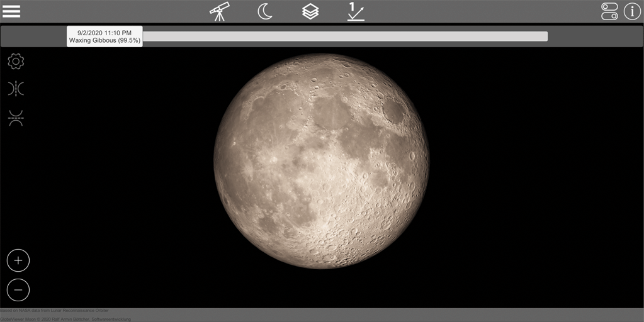Select the dark oval Mare Crisium
The height and width of the screenshot is (322, 644).
[394, 111]
